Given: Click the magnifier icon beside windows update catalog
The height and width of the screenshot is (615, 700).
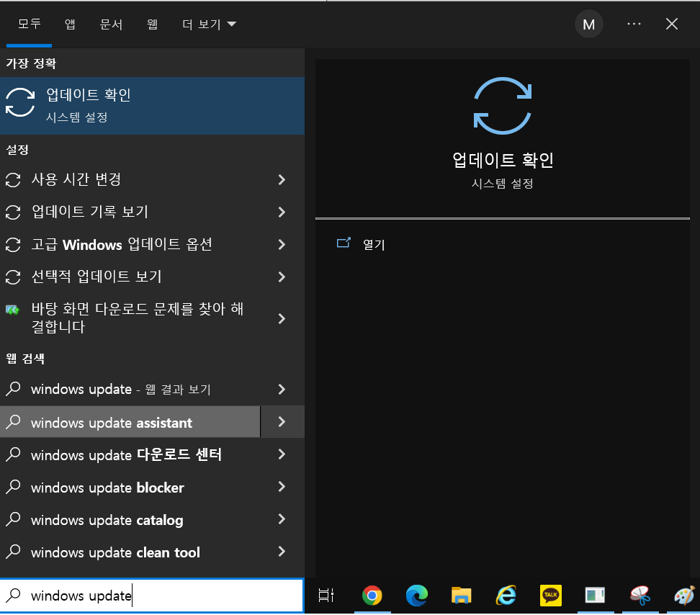Looking at the screenshot, I should [14, 519].
